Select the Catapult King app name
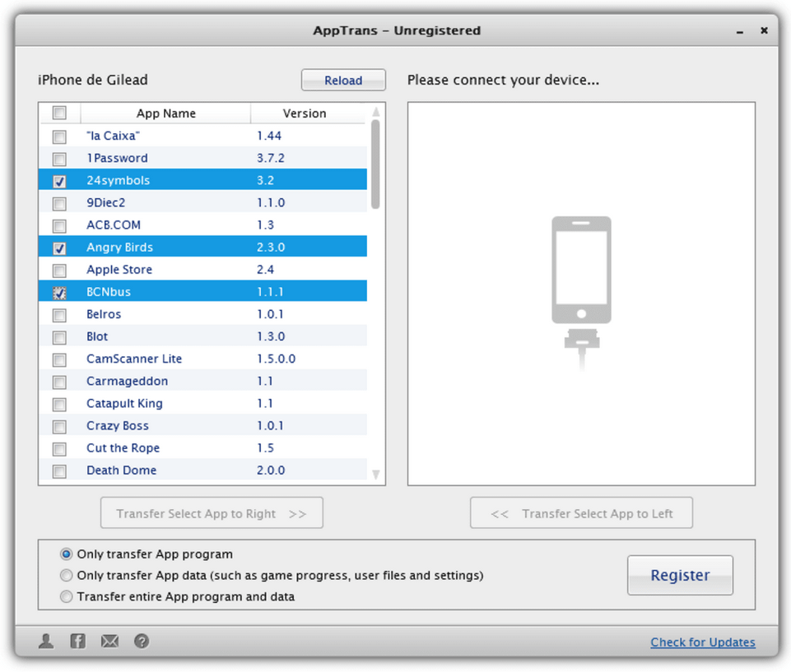 [124, 403]
